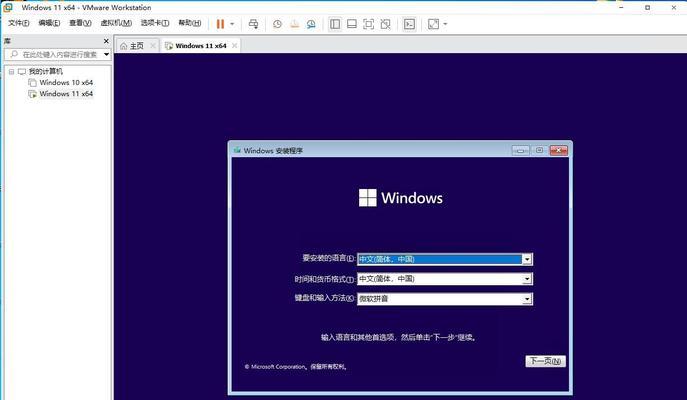The image size is (687, 400).
Task: Toggle the library sidebar view icon
Action: pos(335,24)
